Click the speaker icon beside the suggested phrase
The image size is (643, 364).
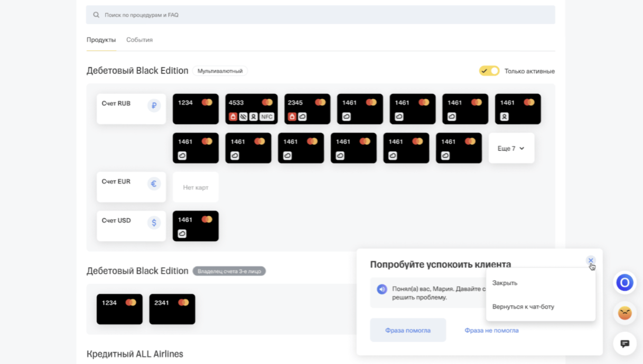pyautogui.click(x=381, y=290)
